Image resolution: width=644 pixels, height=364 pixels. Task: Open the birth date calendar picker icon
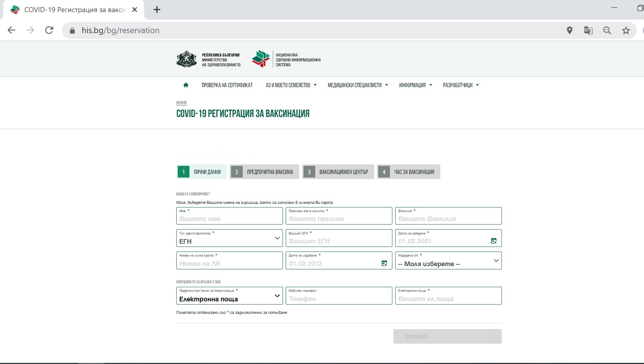click(x=494, y=241)
